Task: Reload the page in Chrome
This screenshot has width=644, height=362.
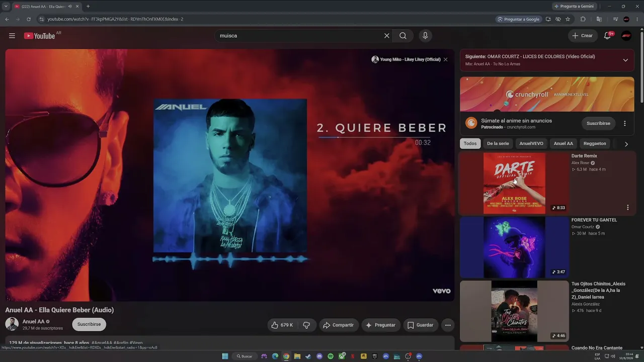Action: coord(29,19)
